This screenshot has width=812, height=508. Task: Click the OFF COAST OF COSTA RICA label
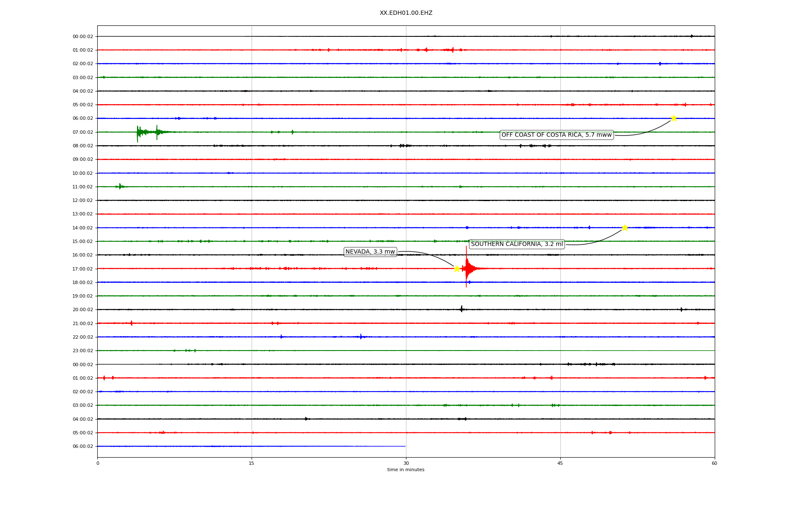click(x=557, y=135)
